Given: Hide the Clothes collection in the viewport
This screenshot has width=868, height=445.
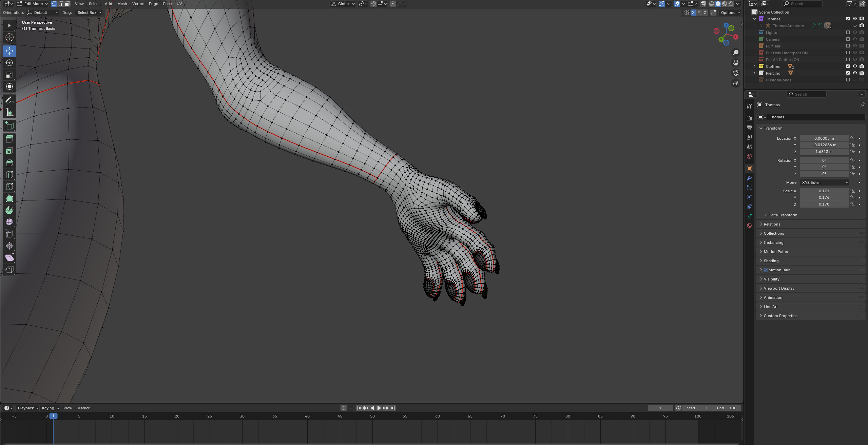Looking at the screenshot, I should pyautogui.click(x=855, y=66).
